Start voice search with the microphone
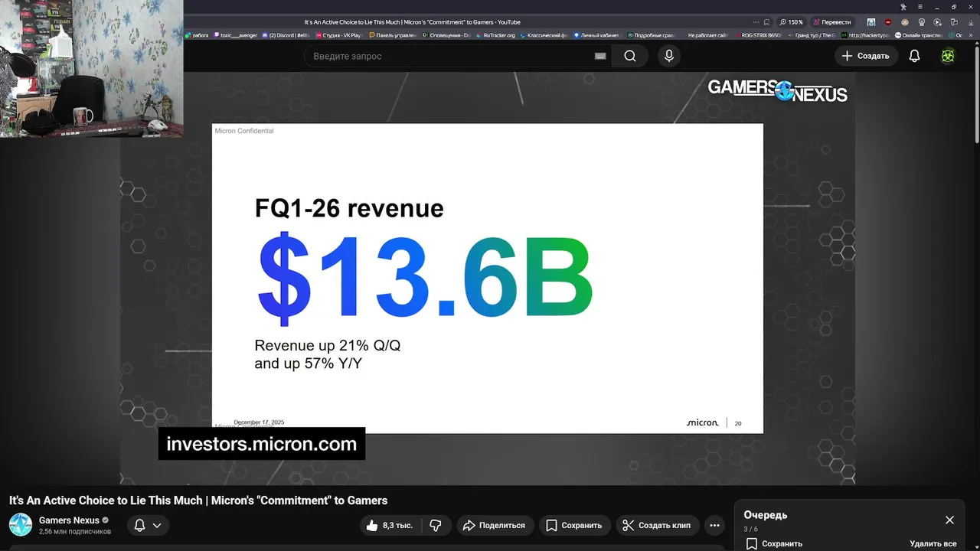Screen dimensions: 980x551 click(669, 56)
